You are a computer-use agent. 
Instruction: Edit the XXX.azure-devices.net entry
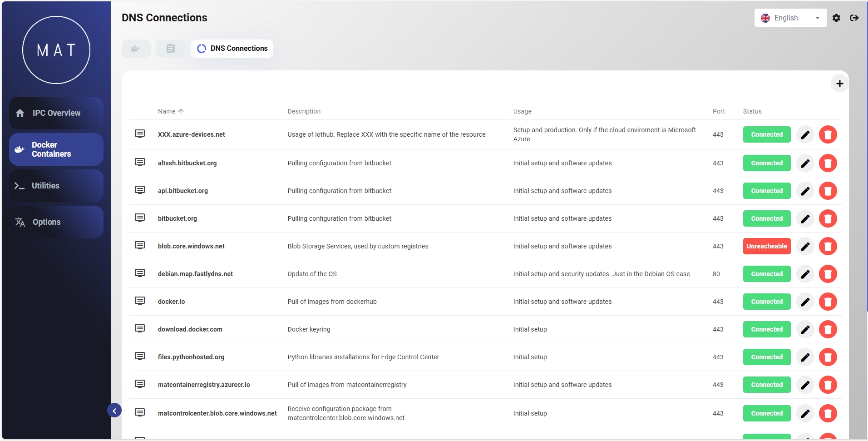click(805, 134)
